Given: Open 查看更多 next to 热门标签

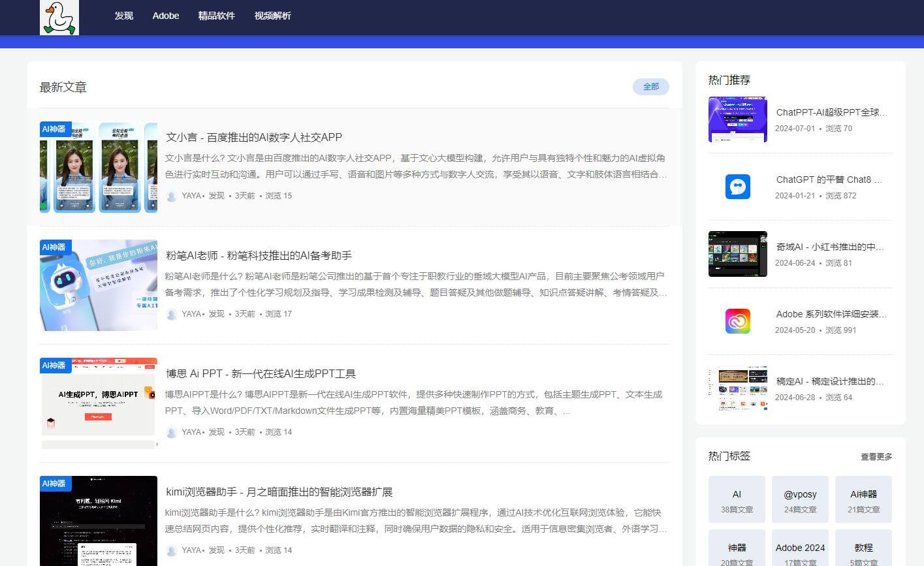Looking at the screenshot, I should [x=877, y=456].
